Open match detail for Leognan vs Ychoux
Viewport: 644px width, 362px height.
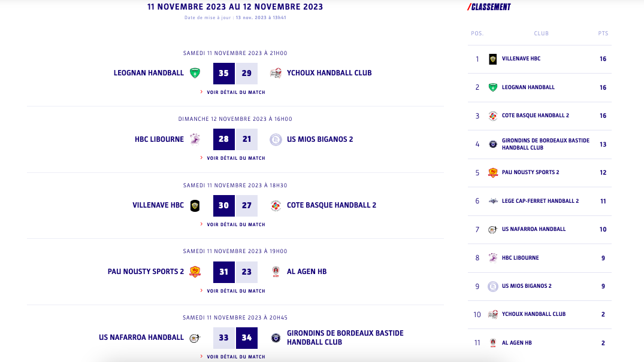click(x=235, y=92)
